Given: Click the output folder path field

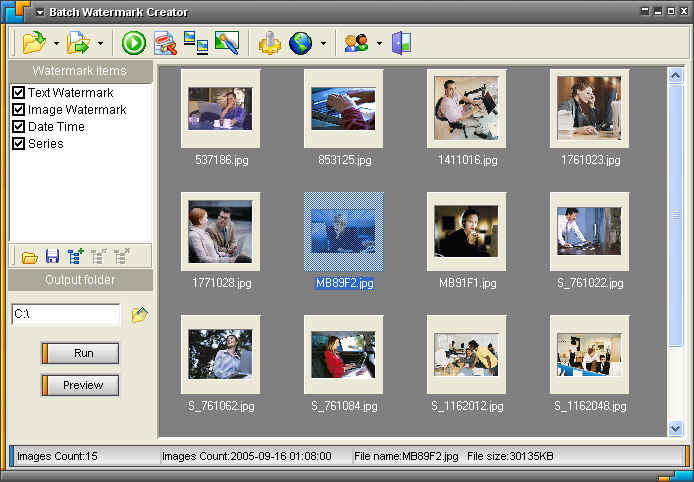Looking at the screenshot, I should click(66, 315).
